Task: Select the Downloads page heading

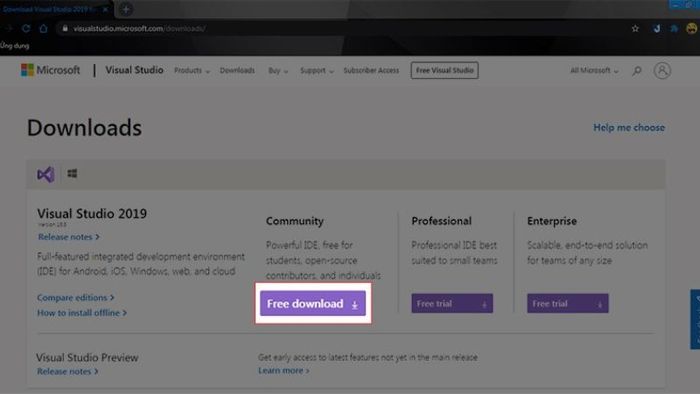Action: click(84, 128)
